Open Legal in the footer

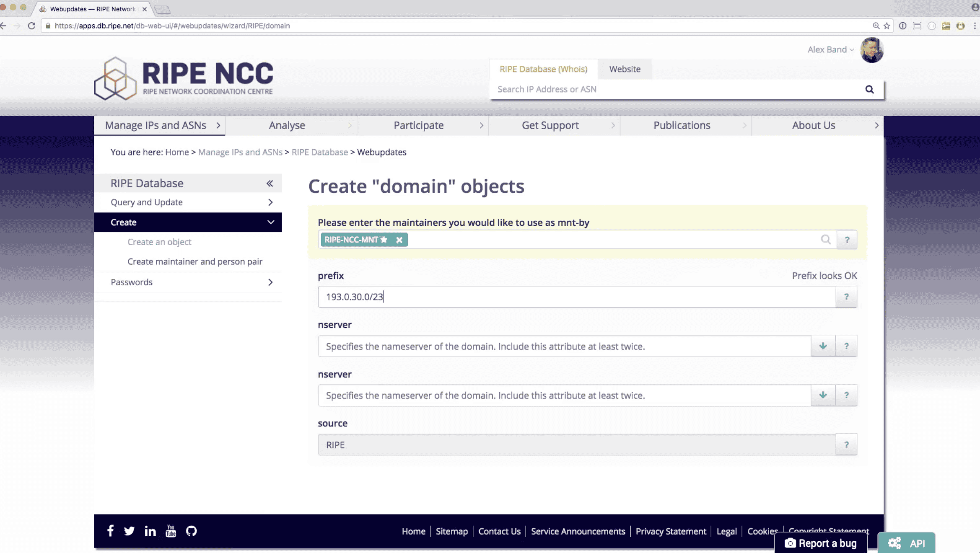(x=726, y=531)
